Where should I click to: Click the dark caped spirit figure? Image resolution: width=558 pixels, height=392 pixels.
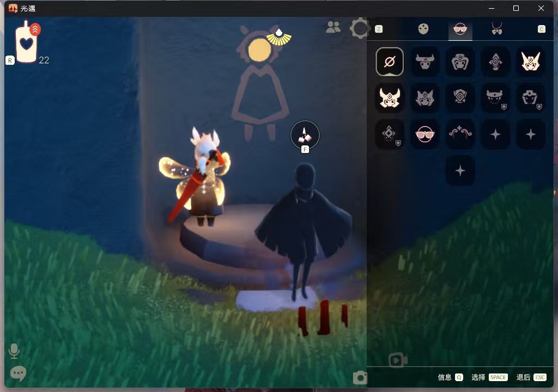click(304, 231)
